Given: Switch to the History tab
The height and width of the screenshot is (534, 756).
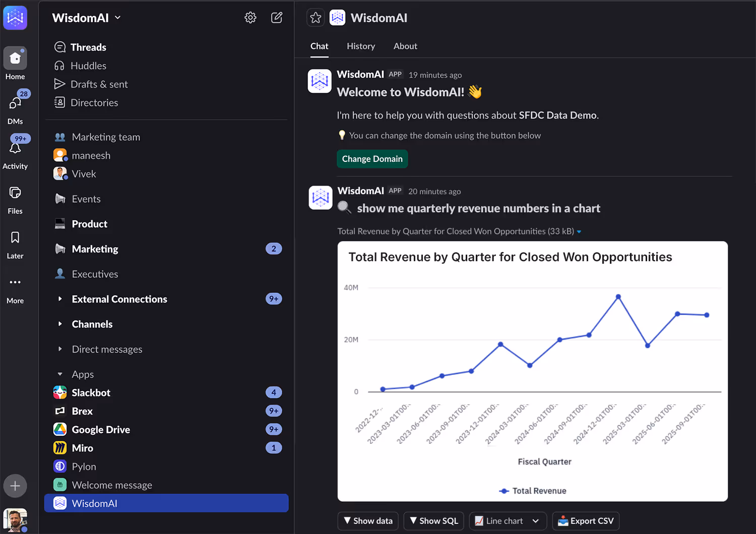Looking at the screenshot, I should click(x=361, y=46).
